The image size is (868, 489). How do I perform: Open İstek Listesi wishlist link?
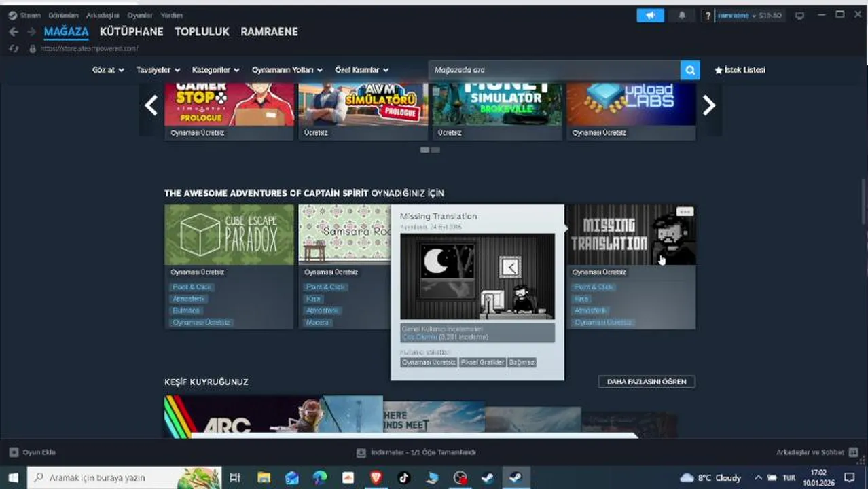[x=745, y=70]
